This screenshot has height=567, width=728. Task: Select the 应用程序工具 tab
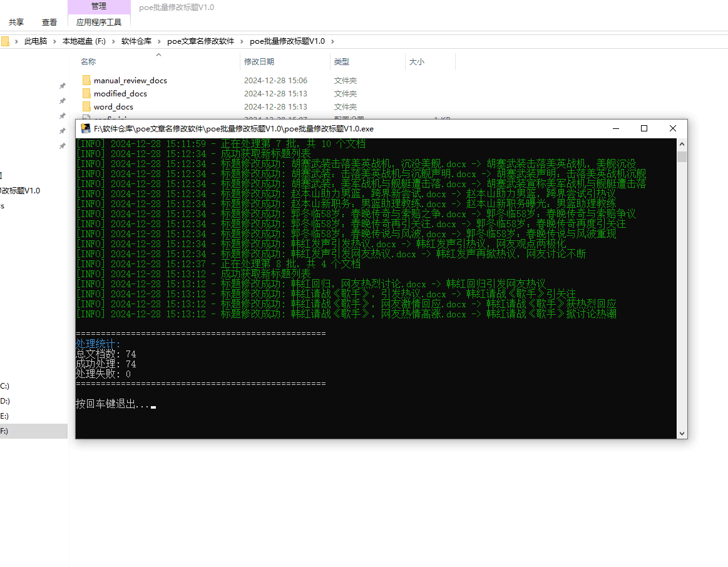point(99,23)
